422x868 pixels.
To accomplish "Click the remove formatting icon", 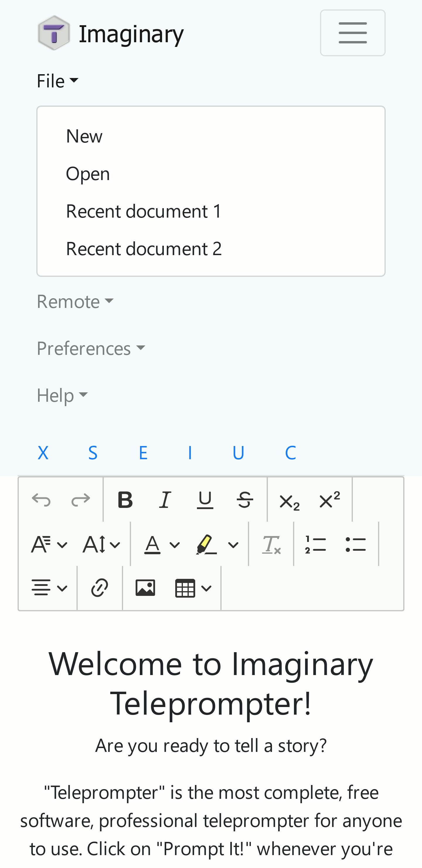I will [x=271, y=544].
